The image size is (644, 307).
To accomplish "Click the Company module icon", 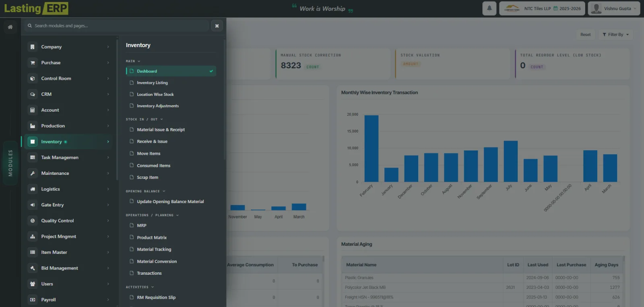I will point(33,47).
